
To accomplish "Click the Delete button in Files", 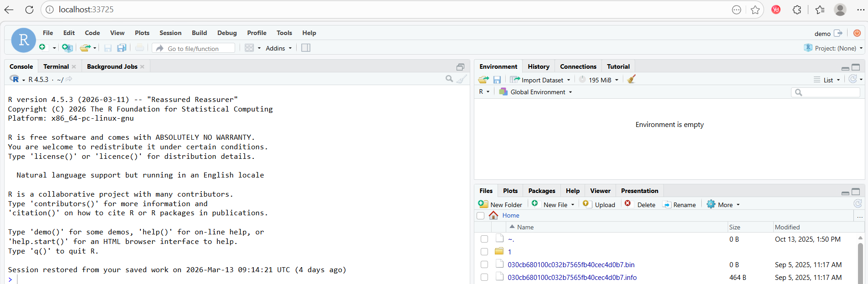I will tap(640, 204).
